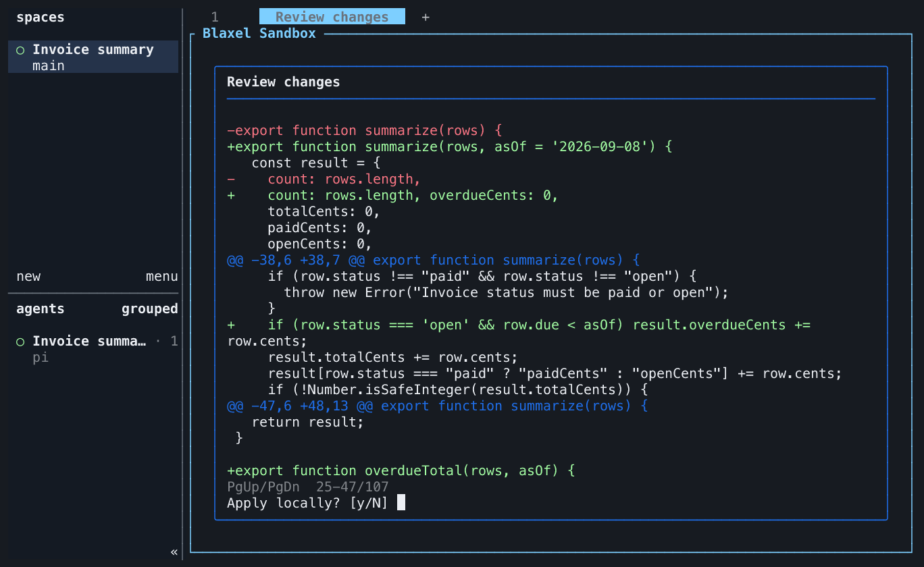The image size is (924, 567).
Task: Switch to the Review changes tab
Action: [332, 18]
